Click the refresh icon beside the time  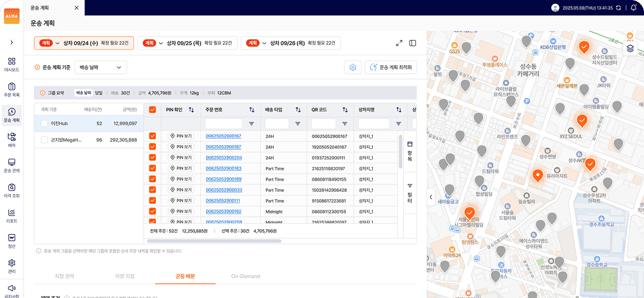tap(618, 7)
